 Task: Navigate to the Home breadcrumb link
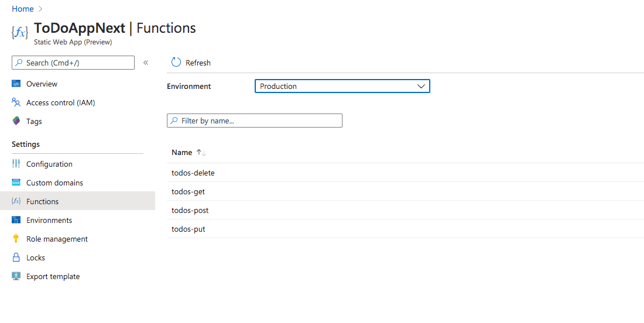pyautogui.click(x=22, y=9)
